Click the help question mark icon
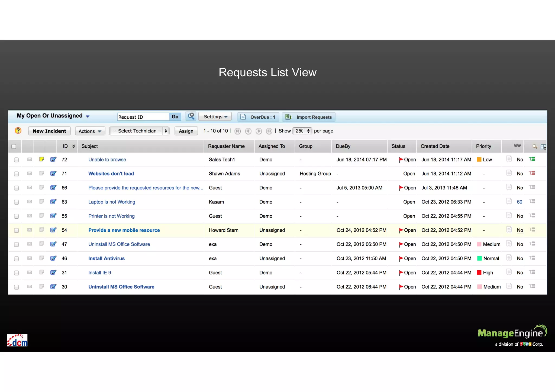The height and width of the screenshot is (392, 555). [18, 131]
